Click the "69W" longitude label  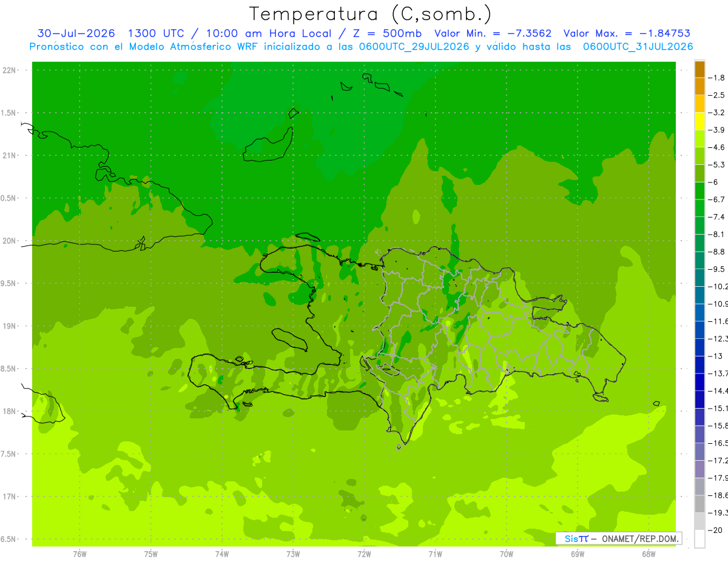point(578,554)
